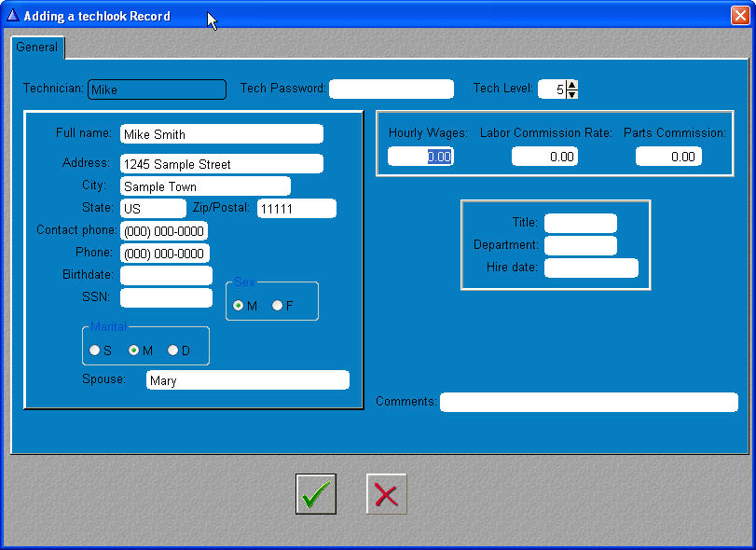Decrease Tech Level with down arrow
Image resolution: width=756 pixels, height=550 pixels.
[572, 94]
